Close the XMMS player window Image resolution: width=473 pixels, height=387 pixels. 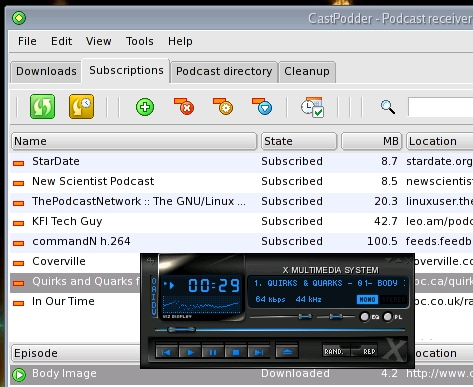click(x=408, y=261)
